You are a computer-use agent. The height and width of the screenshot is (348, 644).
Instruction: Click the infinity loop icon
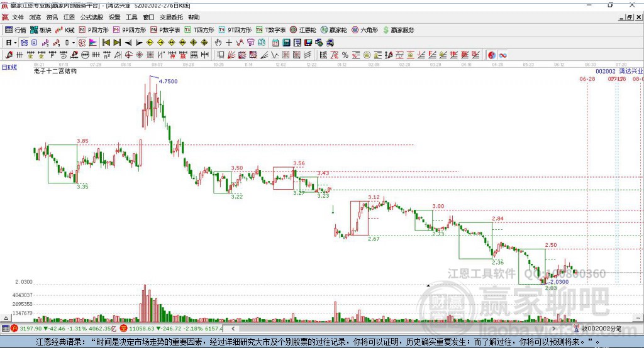[502, 55]
